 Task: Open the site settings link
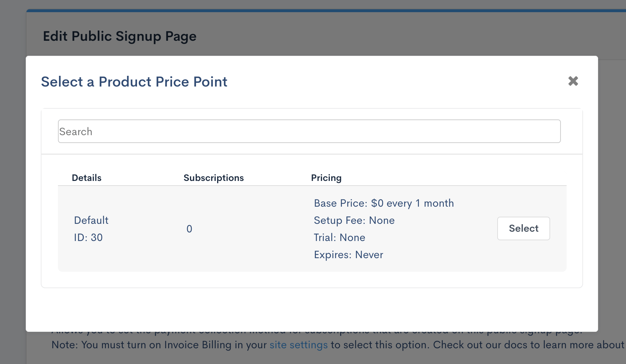pyautogui.click(x=298, y=345)
